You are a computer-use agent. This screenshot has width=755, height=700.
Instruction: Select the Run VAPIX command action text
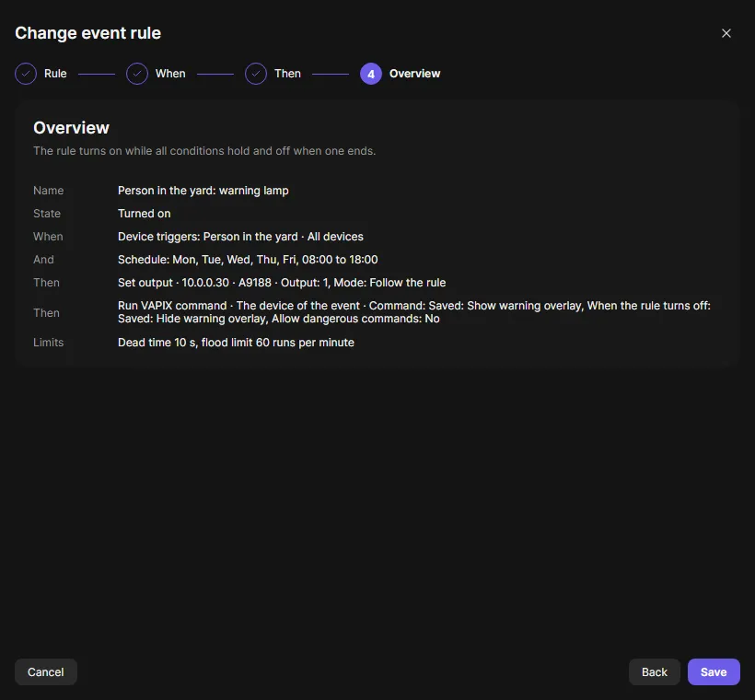pyautogui.click(x=414, y=312)
